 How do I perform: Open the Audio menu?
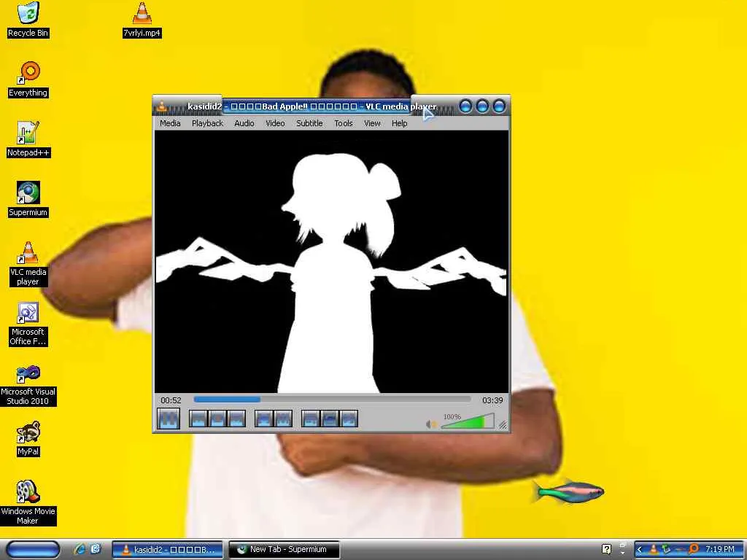tap(244, 123)
